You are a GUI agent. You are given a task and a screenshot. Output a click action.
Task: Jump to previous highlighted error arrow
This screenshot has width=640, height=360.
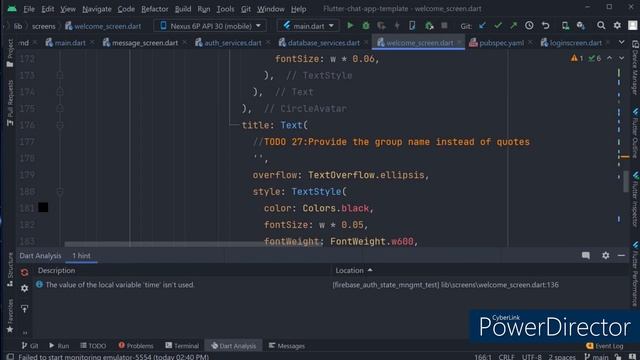pyautogui.click(x=609, y=58)
